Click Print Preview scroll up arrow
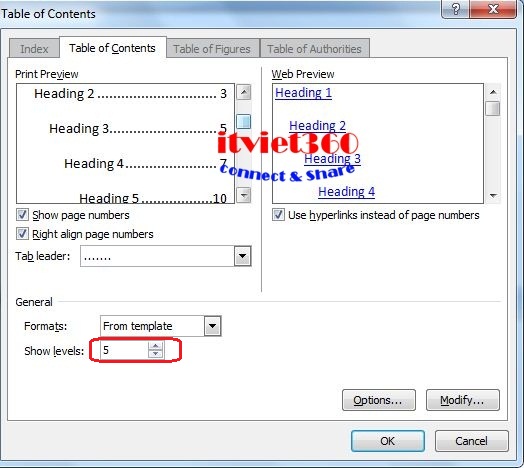The height and width of the screenshot is (468, 524). 244,92
